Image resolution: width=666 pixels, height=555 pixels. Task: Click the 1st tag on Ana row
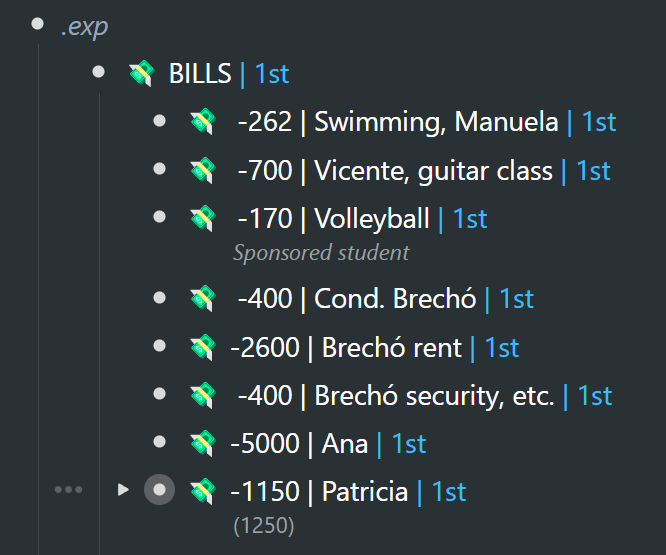coord(409,444)
